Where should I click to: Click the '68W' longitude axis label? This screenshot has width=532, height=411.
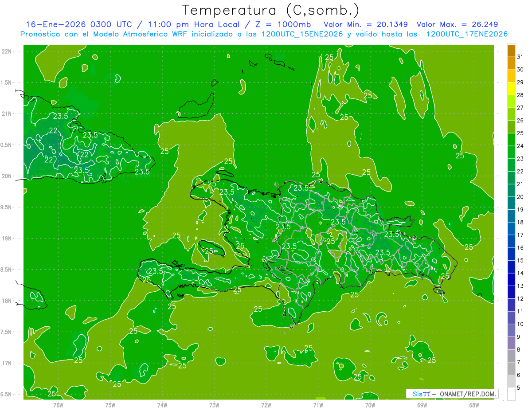474,405
